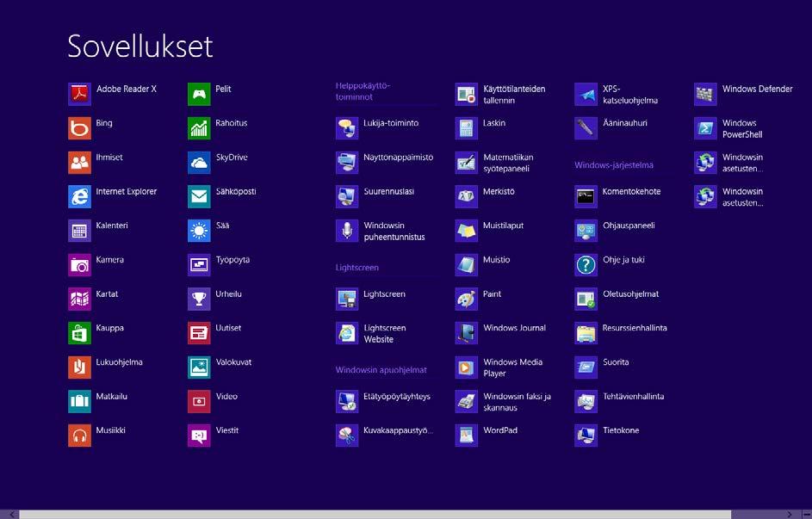Launch Bing from its orange icon
The width and height of the screenshot is (812, 519).
79,128
